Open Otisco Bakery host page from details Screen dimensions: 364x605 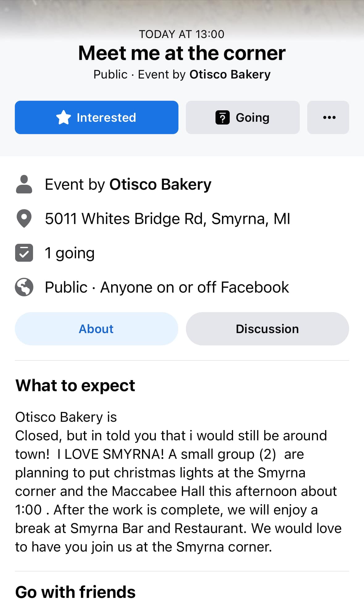161,184
